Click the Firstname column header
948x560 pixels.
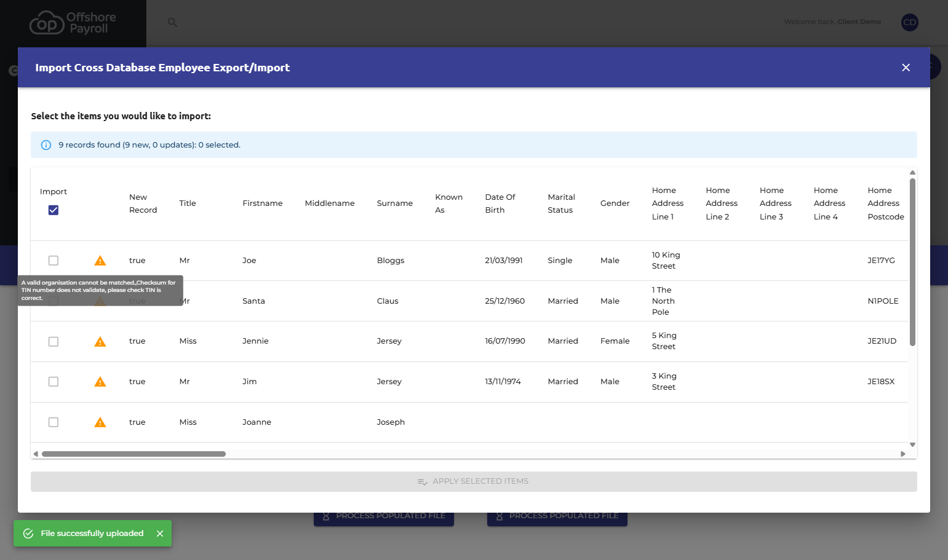pyautogui.click(x=263, y=203)
